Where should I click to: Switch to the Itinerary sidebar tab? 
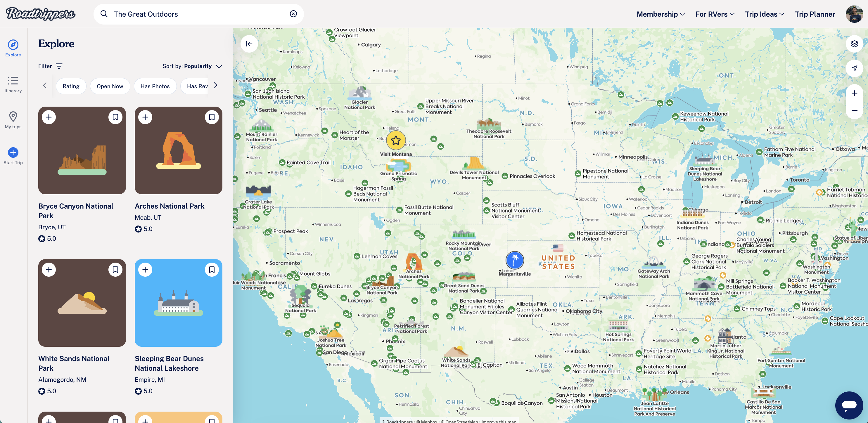(x=13, y=84)
